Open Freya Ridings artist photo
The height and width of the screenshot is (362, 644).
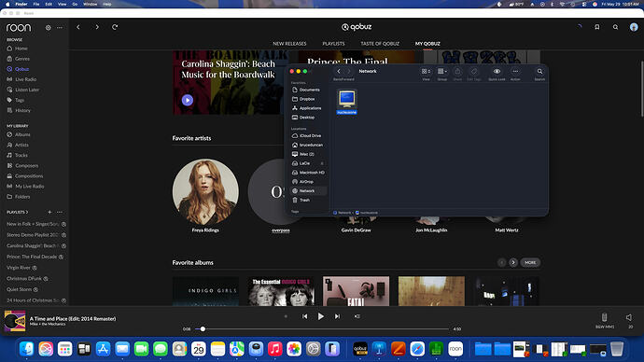click(205, 192)
